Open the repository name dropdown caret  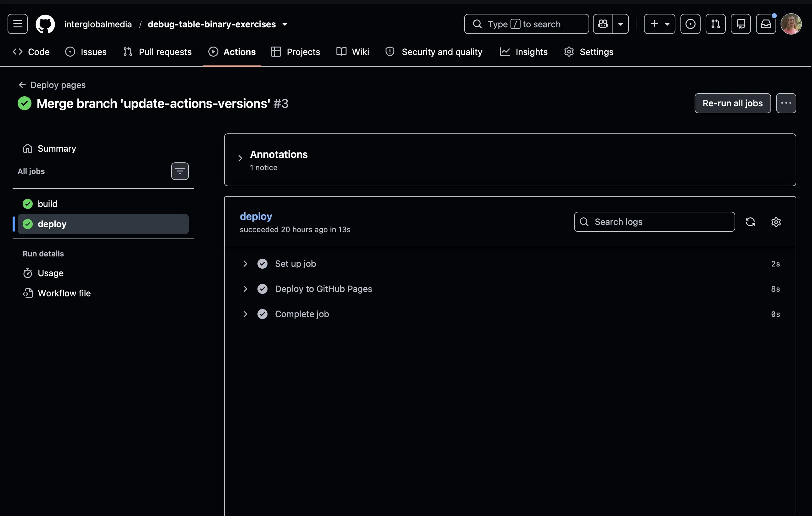pyautogui.click(x=285, y=24)
